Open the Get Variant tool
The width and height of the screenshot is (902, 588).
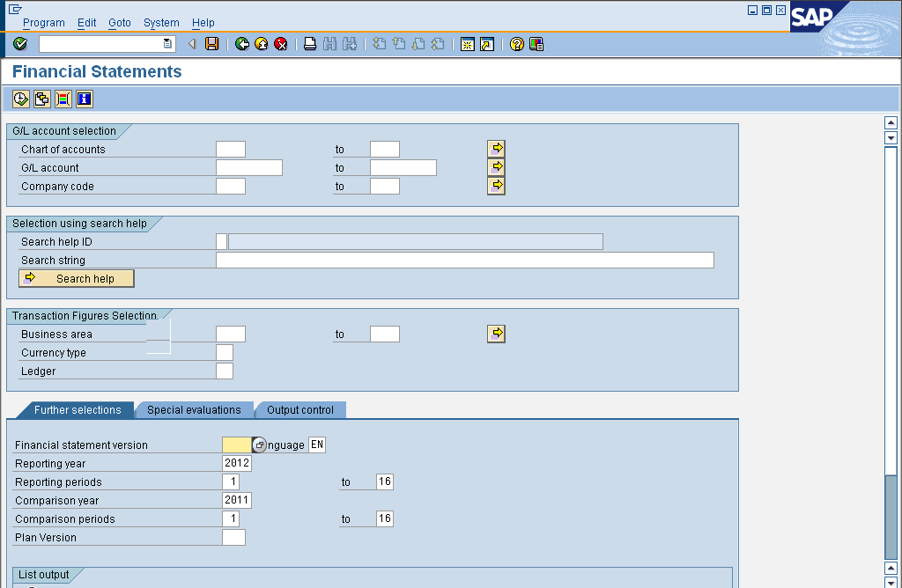click(x=41, y=99)
